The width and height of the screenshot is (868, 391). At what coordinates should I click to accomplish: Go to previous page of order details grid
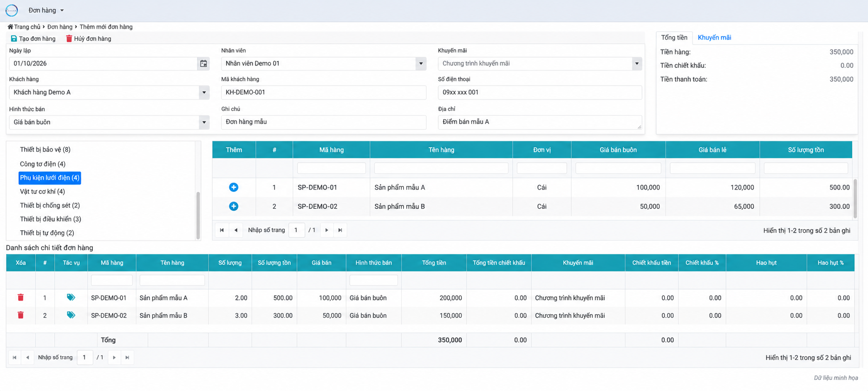click(x=28, y=358)
